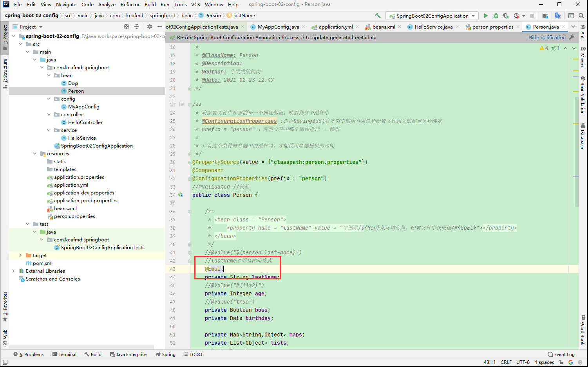Open Project panel settings with the gear icon
This screenshot has height=367, width=588.
click(149, 27)
